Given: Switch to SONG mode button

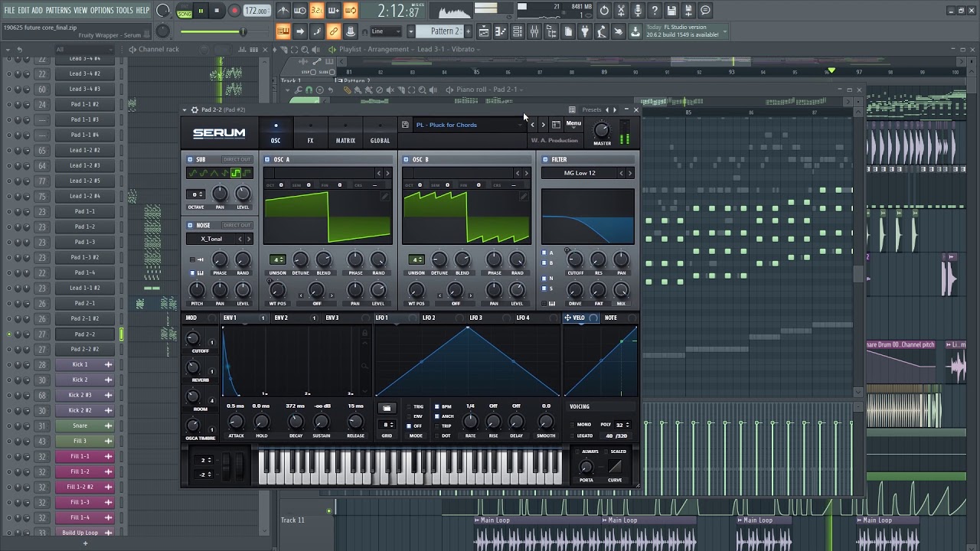Looking at the screenshot, I should [185, 13].
